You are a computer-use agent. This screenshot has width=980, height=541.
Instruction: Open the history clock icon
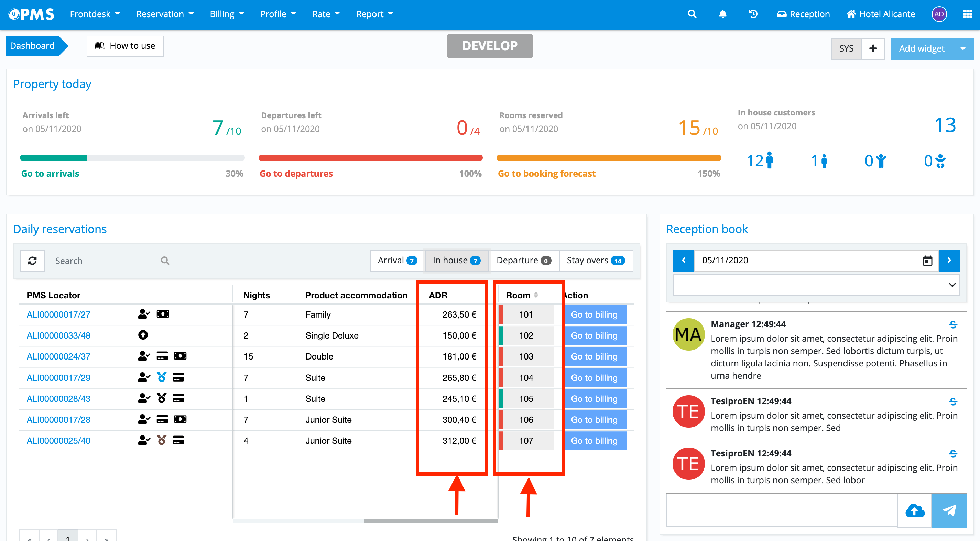click(753, 14)
